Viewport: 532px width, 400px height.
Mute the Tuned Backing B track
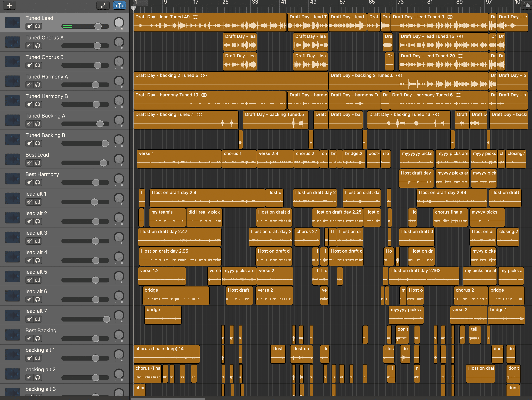(x=29, y=143)
